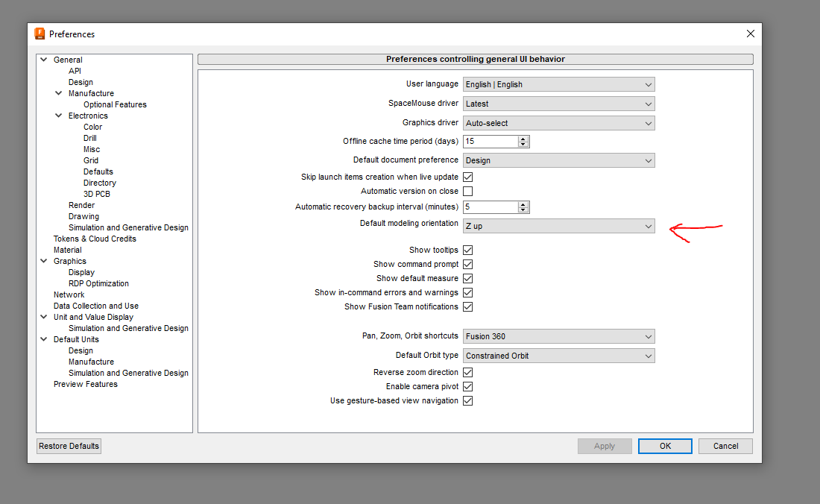Open Pan, Zoom, Orbit shortcuts dropdown

558,336
